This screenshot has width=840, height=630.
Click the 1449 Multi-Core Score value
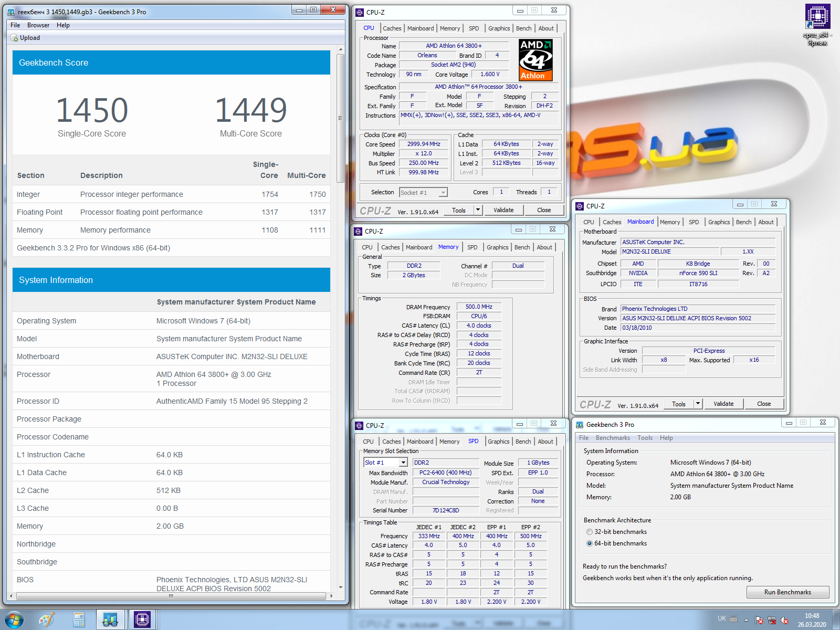tap(251, 110)
